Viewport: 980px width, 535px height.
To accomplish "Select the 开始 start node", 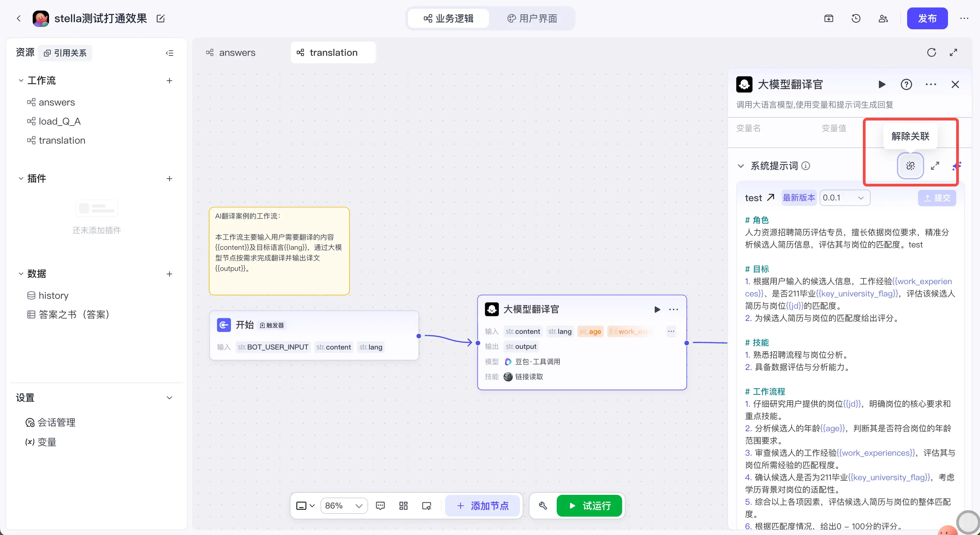I will [314, 335].
